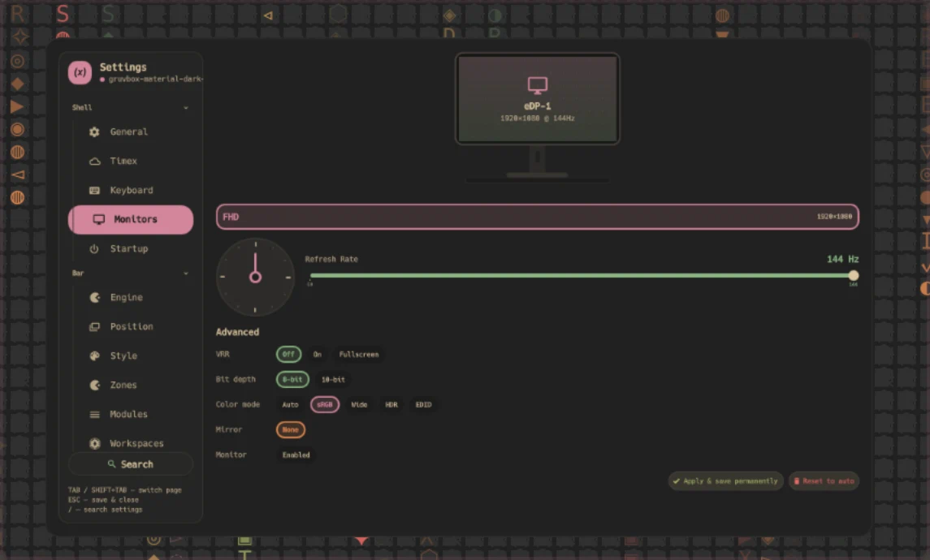
Task: Select the eDP-1 monitor preview
Action: [538, 99]
